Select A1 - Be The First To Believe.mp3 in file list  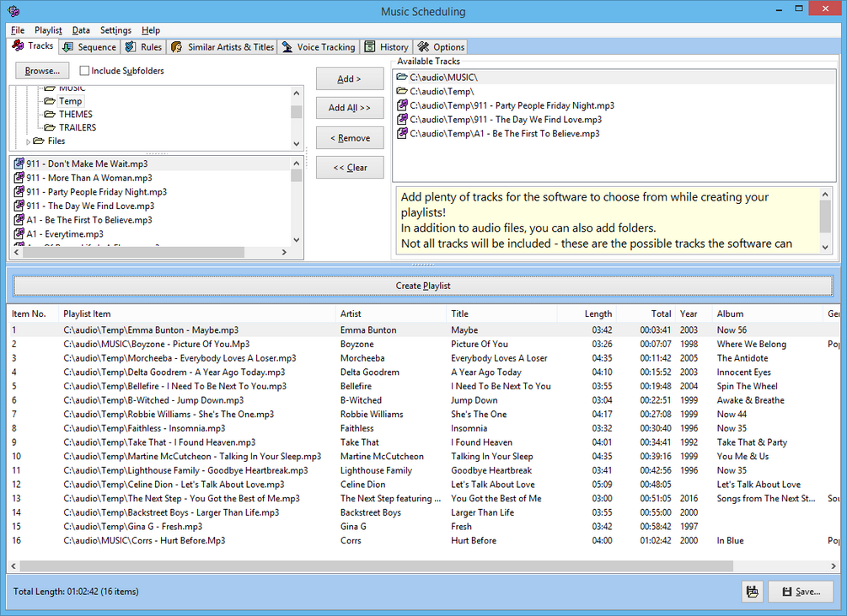(x=89, y=220)
